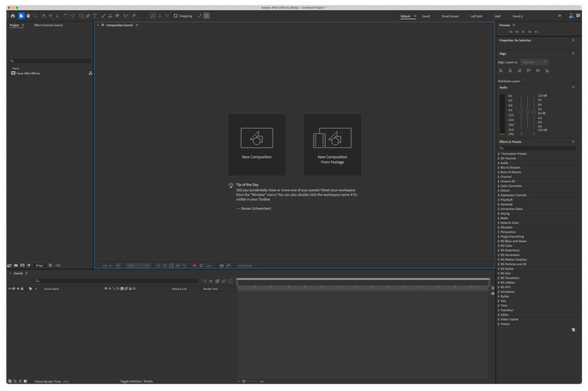
Task: Select the Selection arrow tool
Action: (21, 15)
